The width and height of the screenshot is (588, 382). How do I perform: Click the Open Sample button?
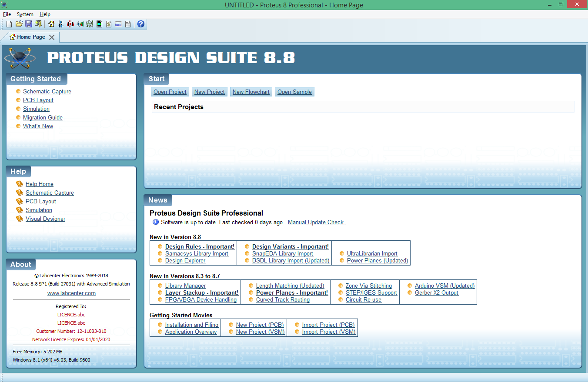pyautogui.click(x=294, y=92)
